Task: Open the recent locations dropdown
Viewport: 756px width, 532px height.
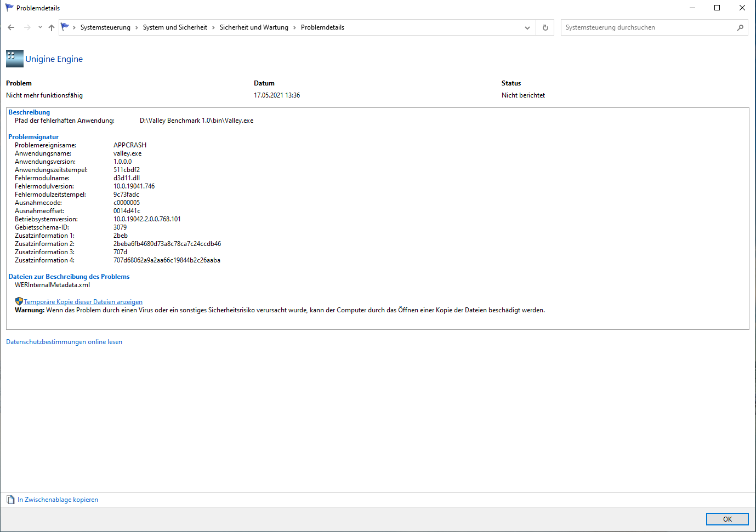Action: tap(40, 27)
